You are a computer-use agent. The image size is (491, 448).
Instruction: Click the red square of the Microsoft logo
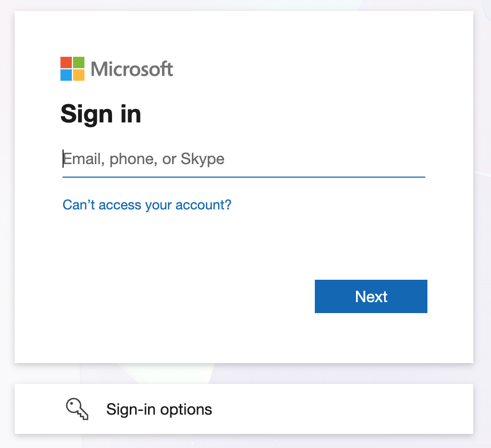click(66, 63)
